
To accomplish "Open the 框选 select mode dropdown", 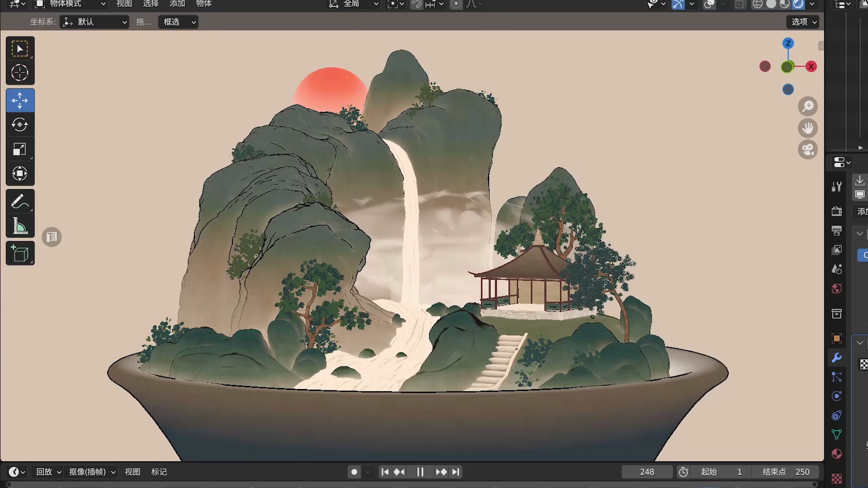I will [x=178, y=22].
